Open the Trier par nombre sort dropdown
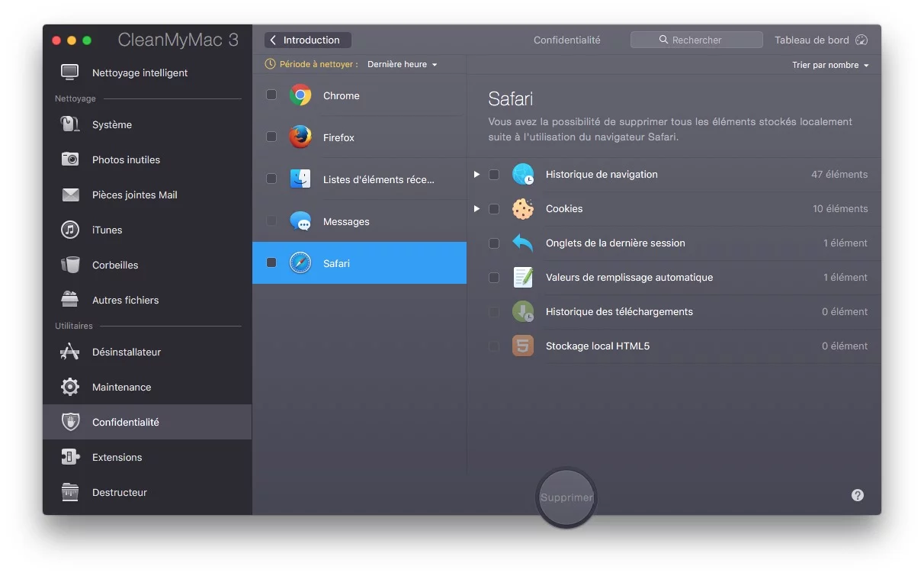Screen dimensions: 924x576 tap(830, 66)
